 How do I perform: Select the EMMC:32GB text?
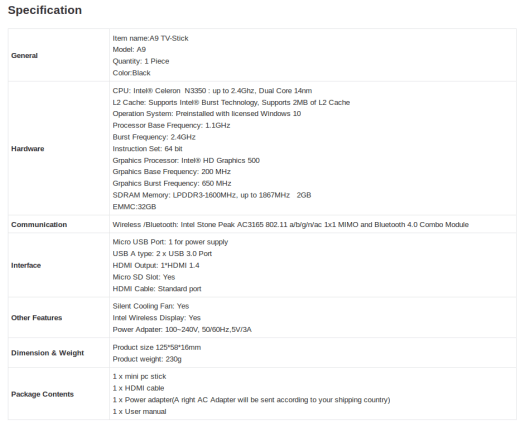pyautogui.click(x=134, y=207)
